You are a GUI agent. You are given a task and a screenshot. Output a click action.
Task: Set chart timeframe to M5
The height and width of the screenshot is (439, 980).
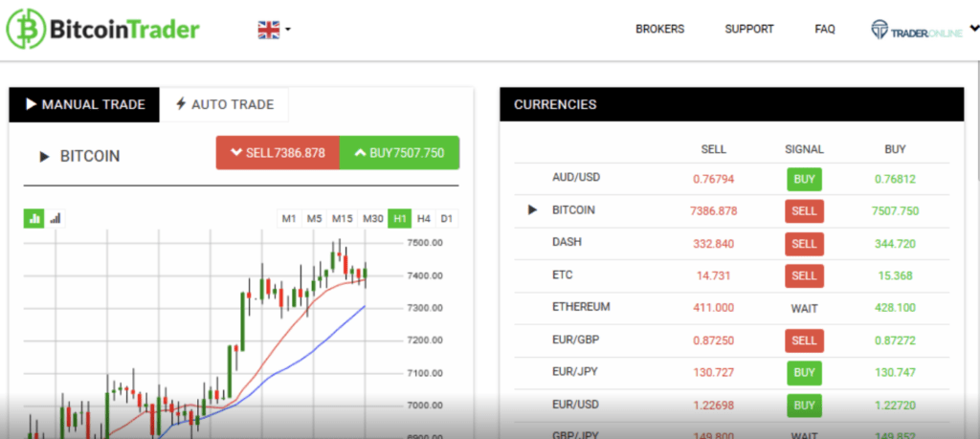(314, 219)
